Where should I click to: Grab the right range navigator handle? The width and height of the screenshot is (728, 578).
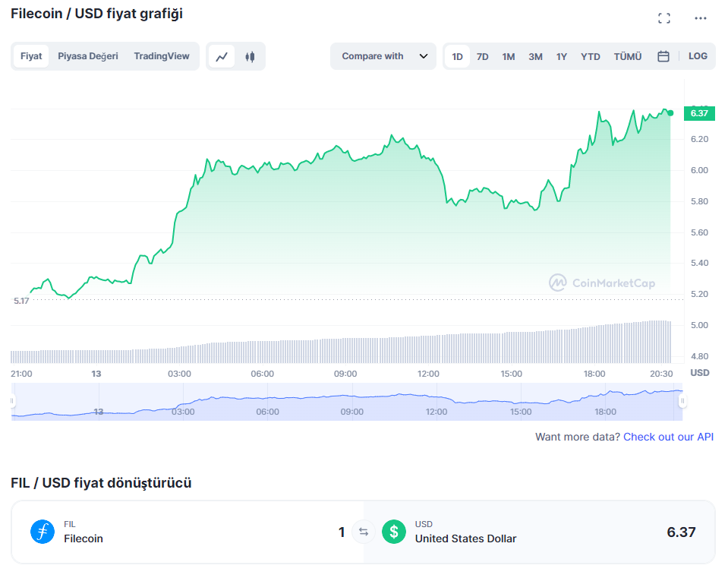click(682, 400)
